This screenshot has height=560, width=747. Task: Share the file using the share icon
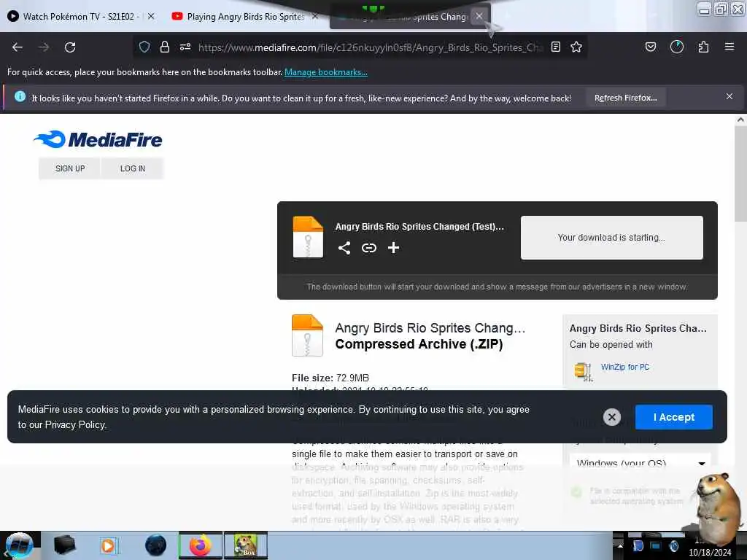click(x=344, y=248)
